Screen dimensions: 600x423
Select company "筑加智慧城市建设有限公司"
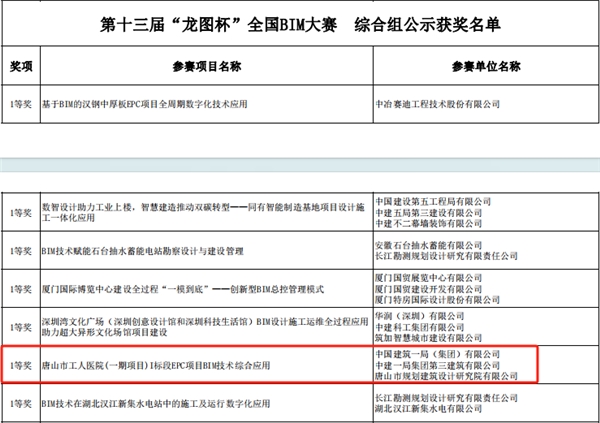[428, 338]
